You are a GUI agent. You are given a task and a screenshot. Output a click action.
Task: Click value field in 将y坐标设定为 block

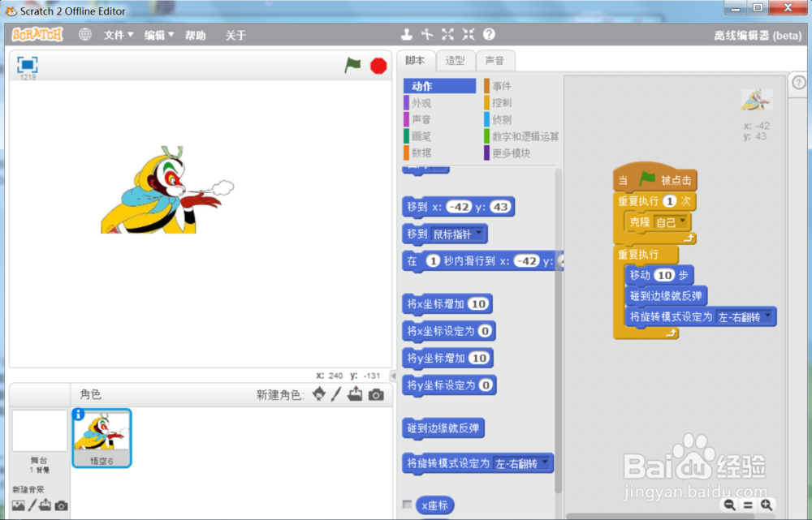[x=486, y=385]
